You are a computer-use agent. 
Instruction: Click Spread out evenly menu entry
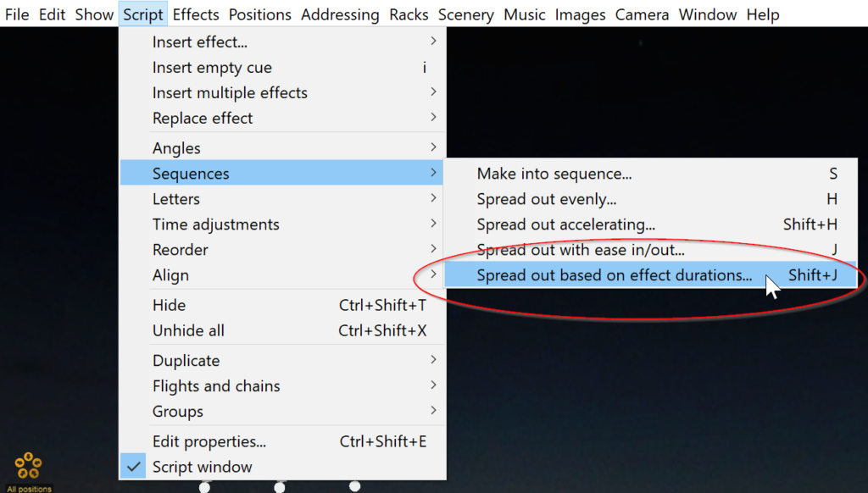[x=546, y=199]
